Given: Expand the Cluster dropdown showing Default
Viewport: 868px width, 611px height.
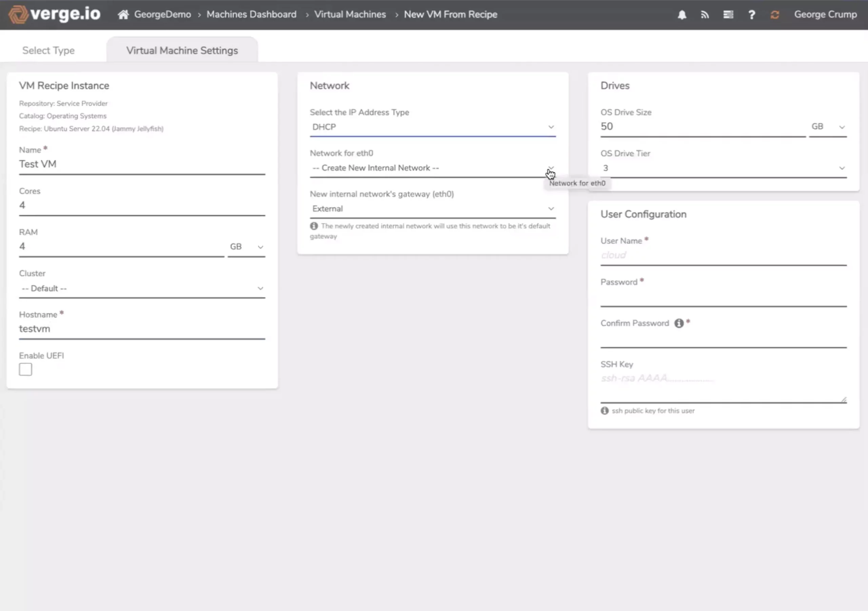Looking at the screenshot, I should coord(142,288).
